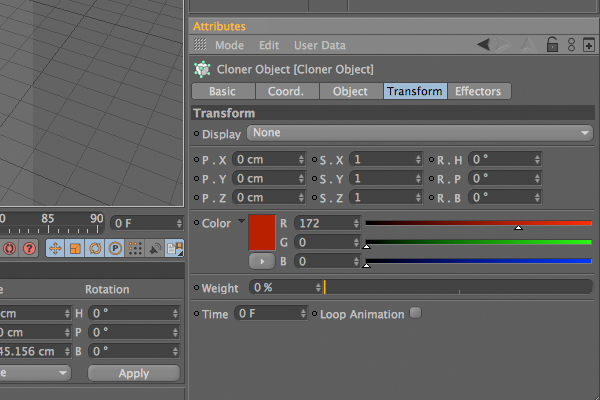
Task: Enable the Loop Animation checkbox
Action: (416, 313)
